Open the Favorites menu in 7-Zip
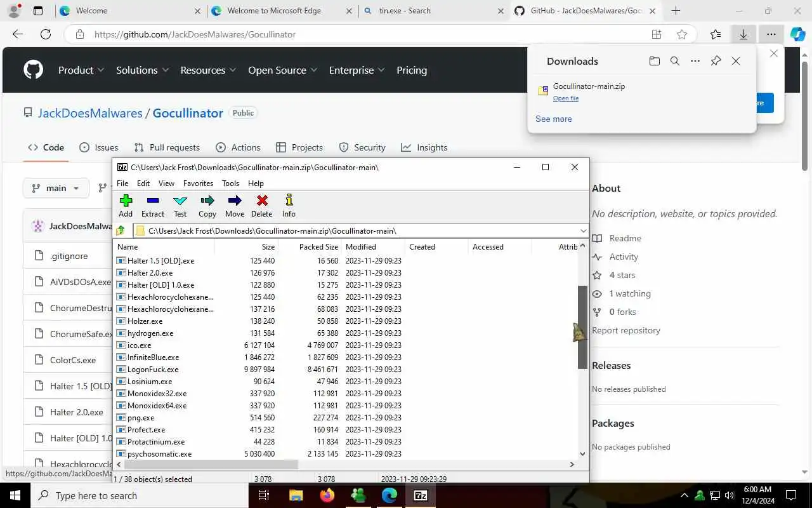The image size is (812, 508). (198, 183)
